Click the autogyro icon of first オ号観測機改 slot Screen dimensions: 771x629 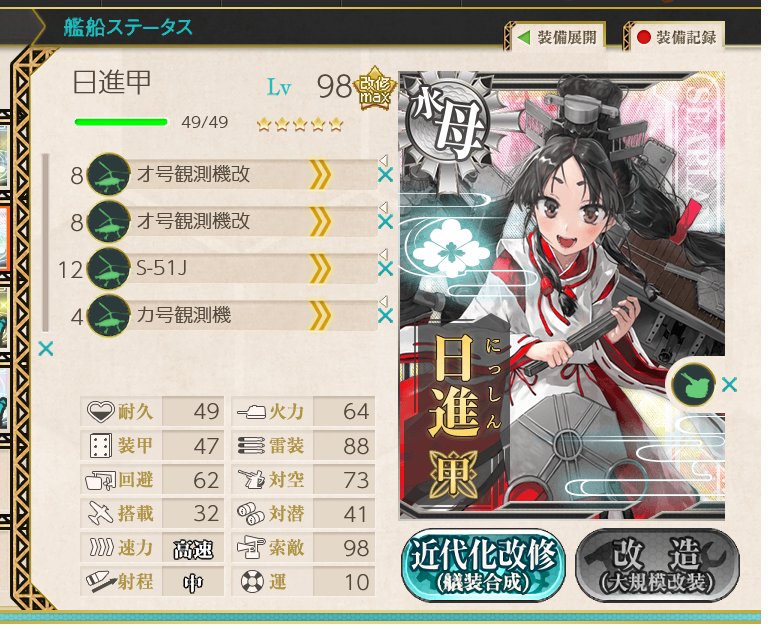(109, 174)
